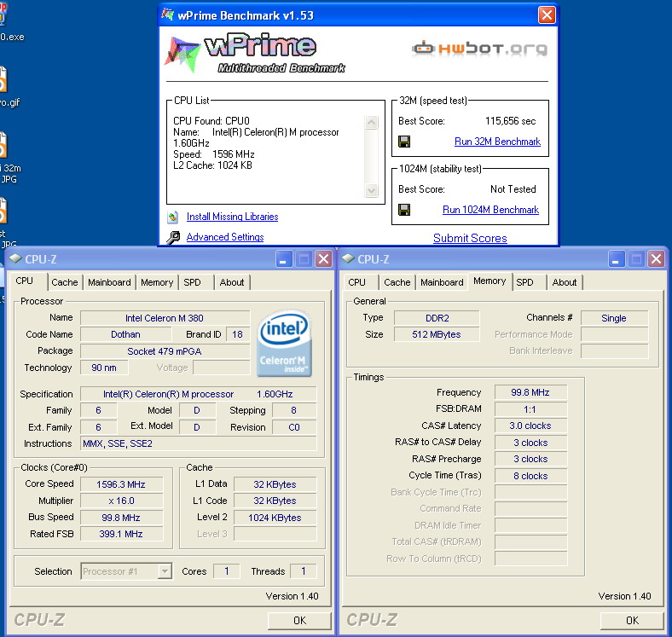The height and width of the screenshot is (637, 672).
Task: Click the Rated FSB value 399.1 MHz
Action: pos(121,534)
